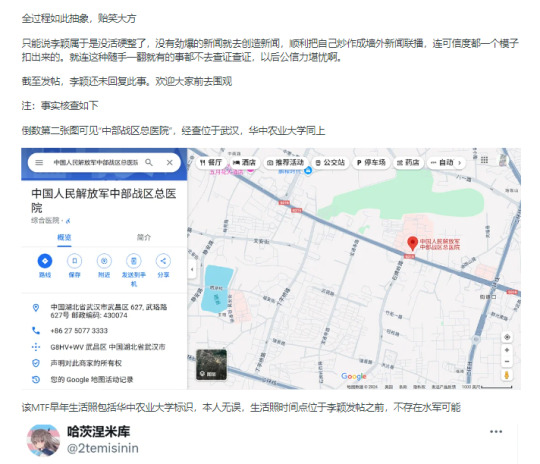The height and width of the screenshot is (464, 540).
Task: Click the wheelchair accessibility icon
Action: 68,220
